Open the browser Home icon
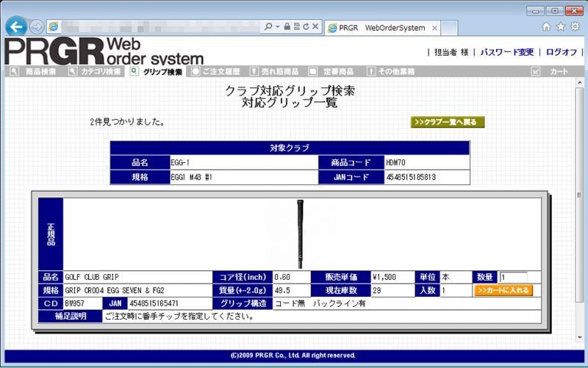This screenshot has height=368, width=588. click(546, 26)
